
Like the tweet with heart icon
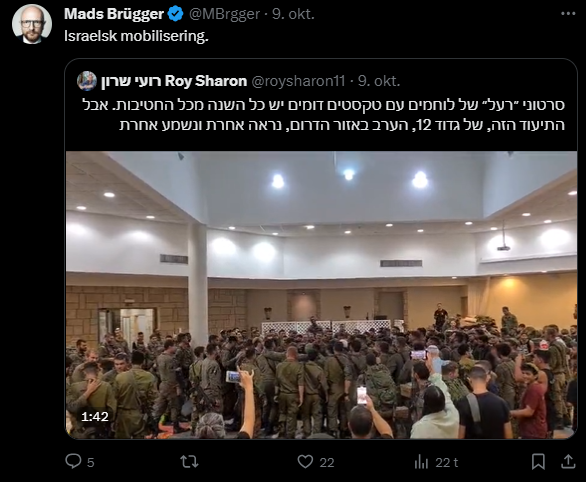point(305,462)
